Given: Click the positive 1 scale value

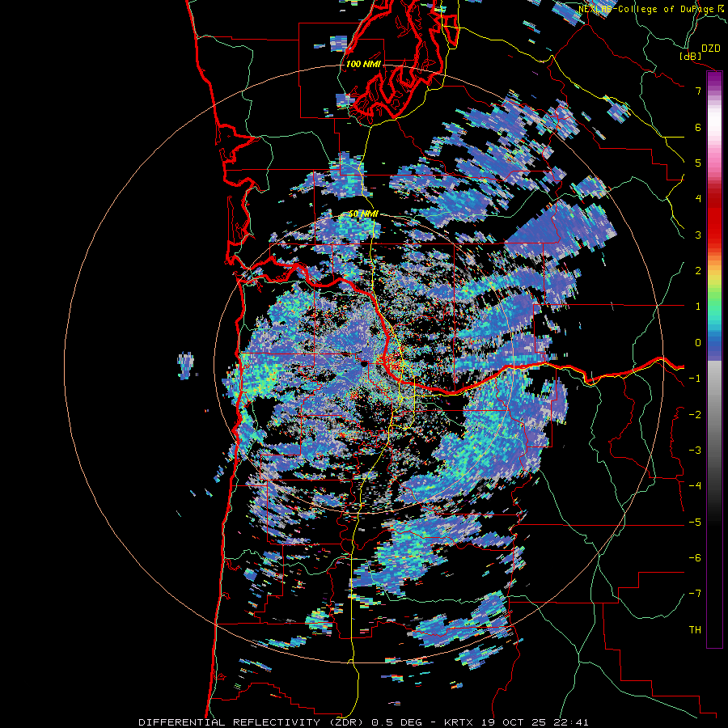Looking at the screenshot, I should tap(698, 307).
